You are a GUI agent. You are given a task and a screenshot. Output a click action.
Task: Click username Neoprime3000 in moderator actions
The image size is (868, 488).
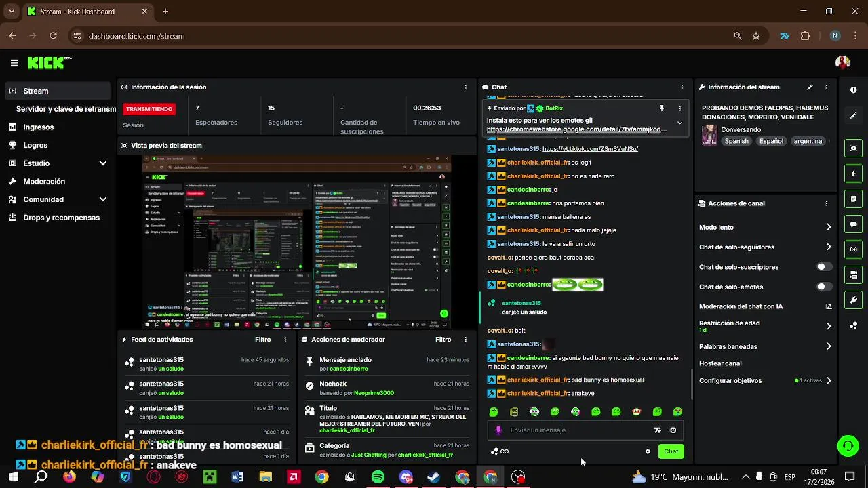pos(373,393)
